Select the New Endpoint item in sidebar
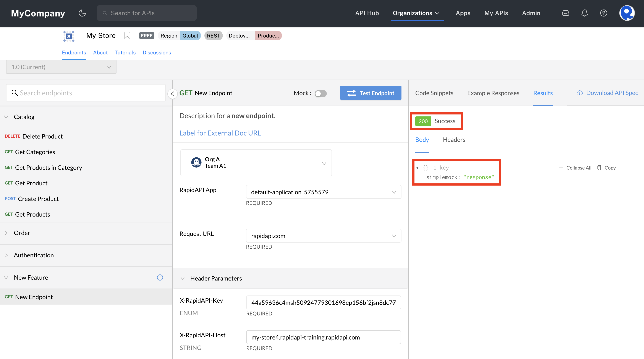The width and height of the screenshot is (644, 359). [86, 297]
